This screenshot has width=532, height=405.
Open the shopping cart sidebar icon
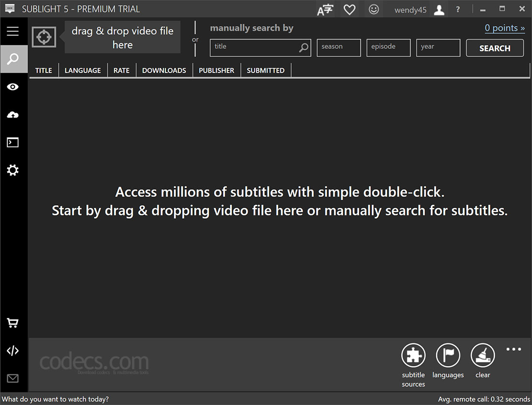point(13,323)
